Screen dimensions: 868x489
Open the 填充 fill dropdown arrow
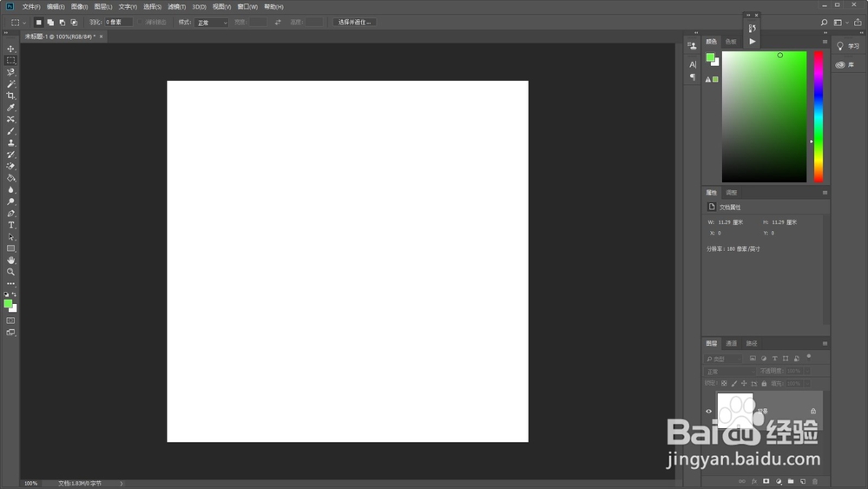[807, 383]
